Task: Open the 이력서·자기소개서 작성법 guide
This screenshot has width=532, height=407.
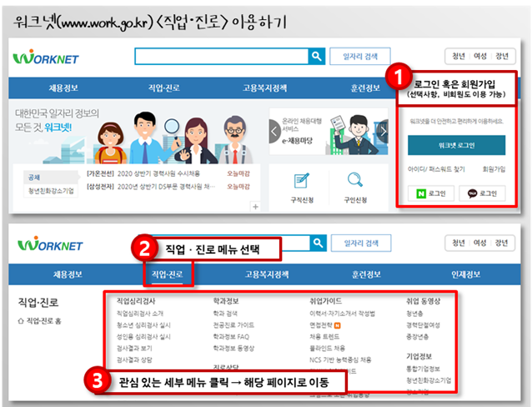Action: (x=342, y=314)
